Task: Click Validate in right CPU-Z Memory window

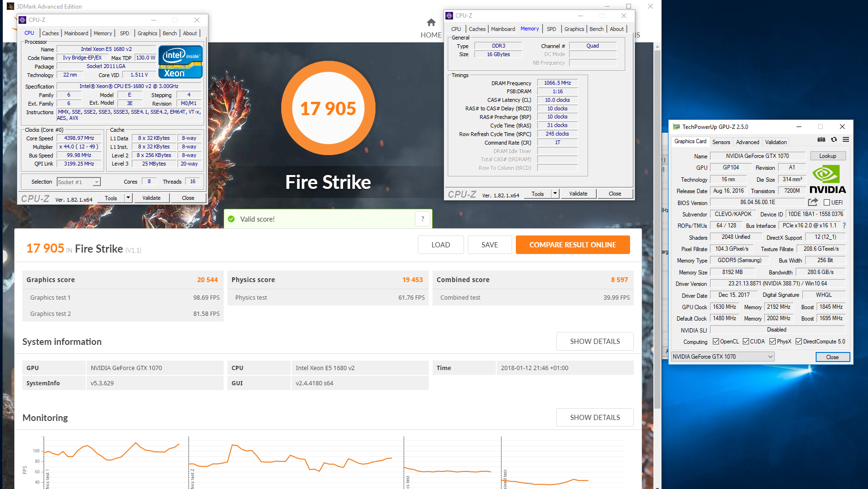Action: (578, 194)
